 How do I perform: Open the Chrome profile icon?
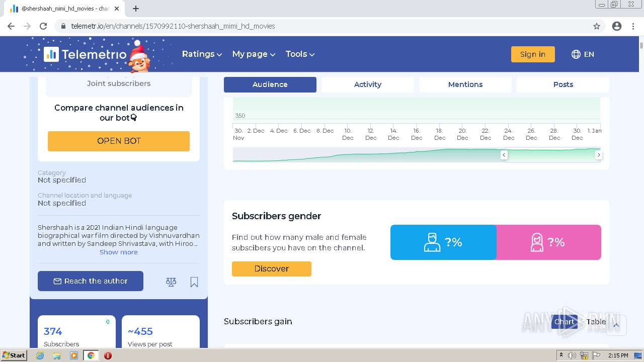click(617, 26)
